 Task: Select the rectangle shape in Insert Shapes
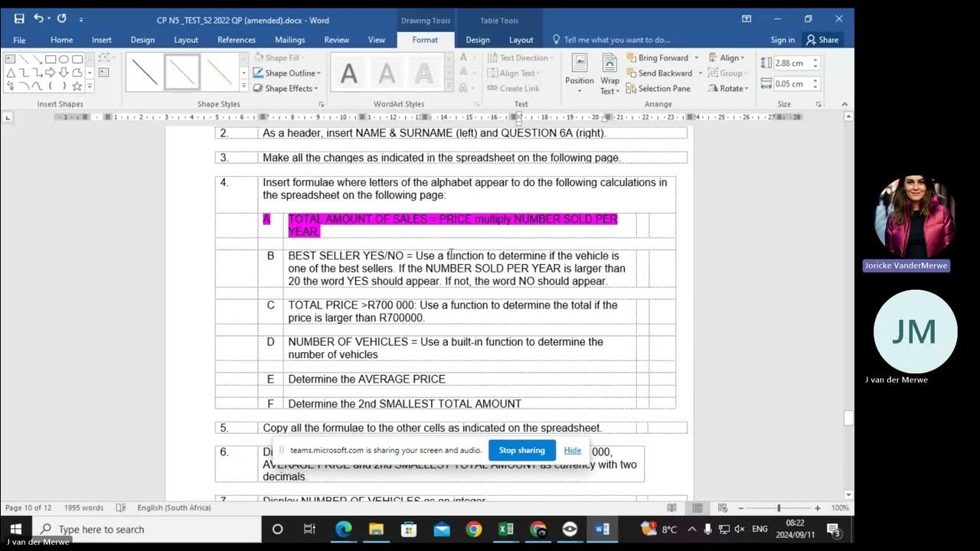51,59
